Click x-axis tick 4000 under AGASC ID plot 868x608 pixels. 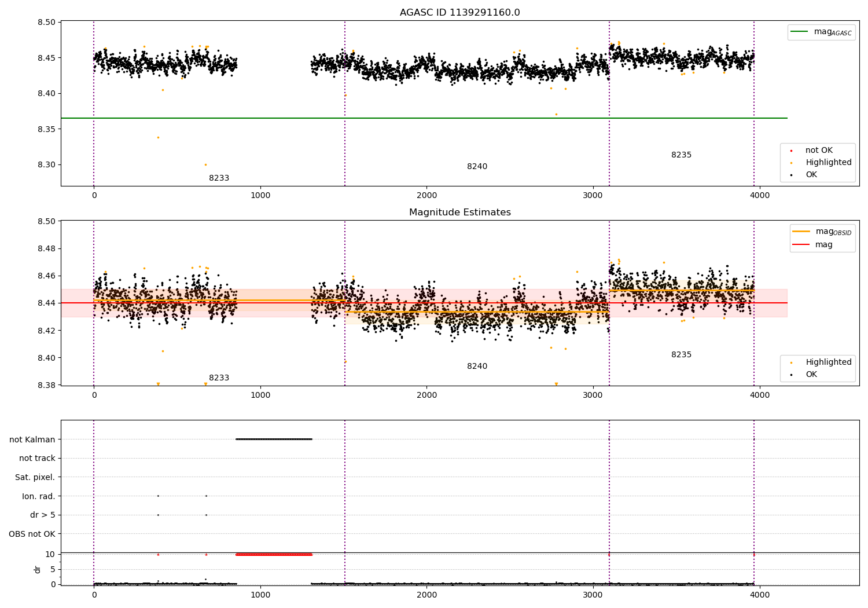pos(760,196)
